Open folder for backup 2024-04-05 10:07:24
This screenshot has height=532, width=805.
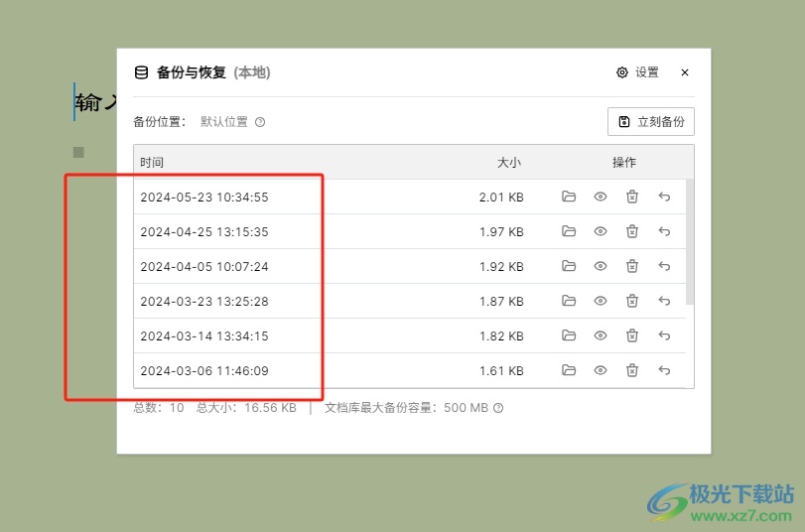point(569,266)
